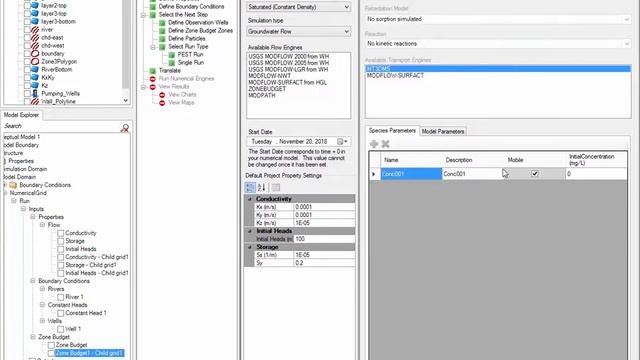The image size is (640, 360).
Task: Check the Zone Budget checkbox
Action: coord(51,345)
